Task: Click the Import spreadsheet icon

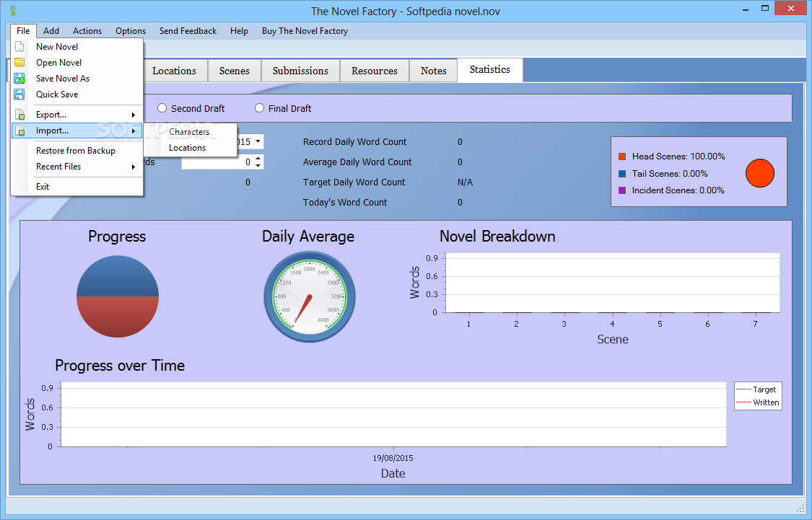Action: (20, 131)
